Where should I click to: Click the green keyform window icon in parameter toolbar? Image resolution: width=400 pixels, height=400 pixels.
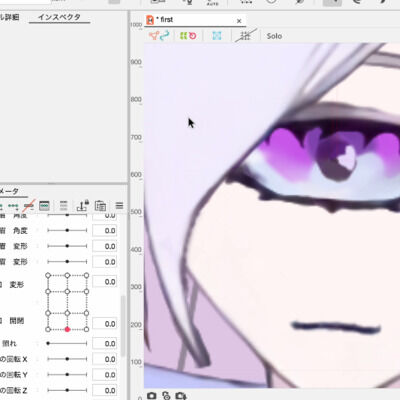click(44, 206)
